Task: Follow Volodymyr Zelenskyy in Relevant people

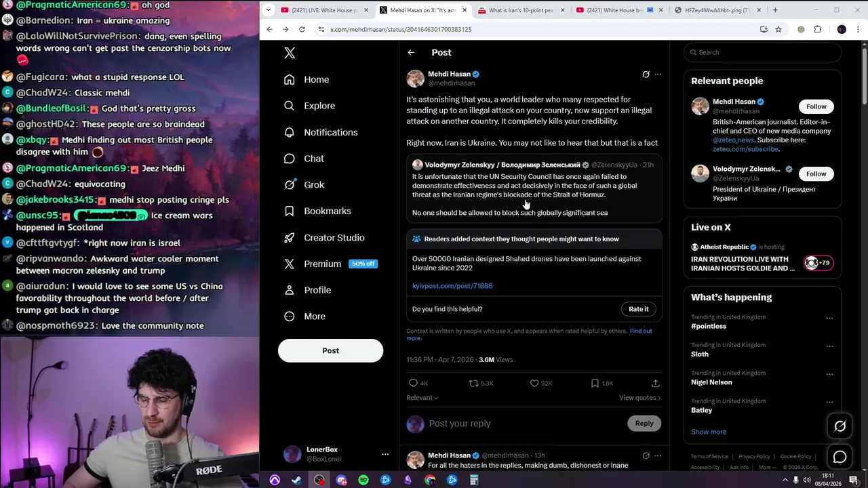Action: point(816,174)
